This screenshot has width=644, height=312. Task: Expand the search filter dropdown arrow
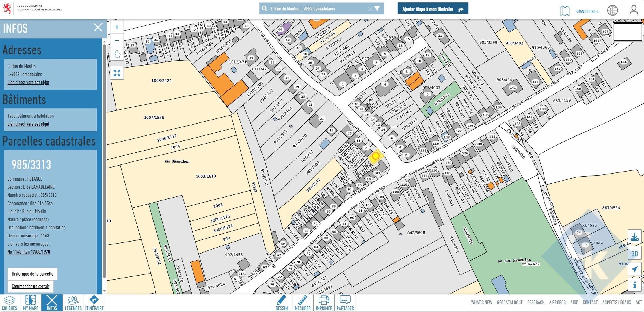coord(377,9)
